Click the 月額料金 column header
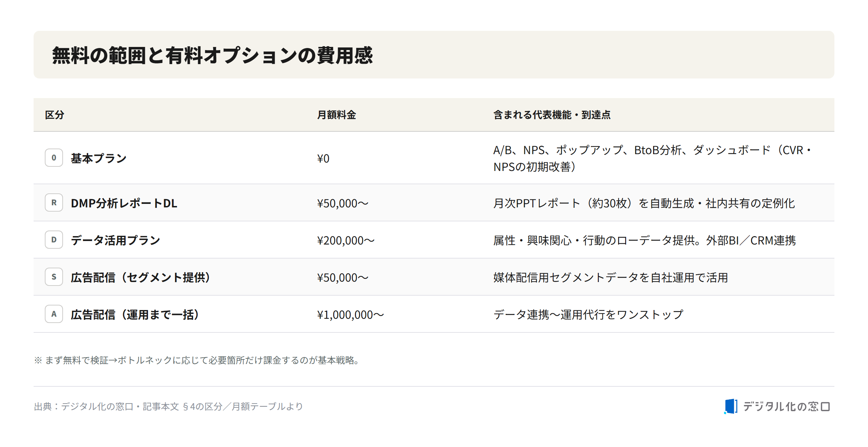The width and height of the screenshot is (868, 447). coord(336,115)
